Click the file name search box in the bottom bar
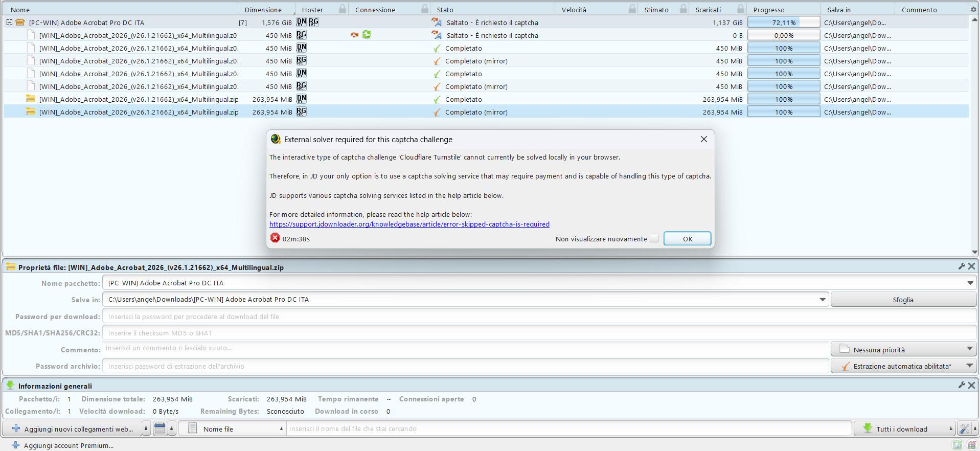The width and height of the screenshot is (980, 451). pos(569,429)
